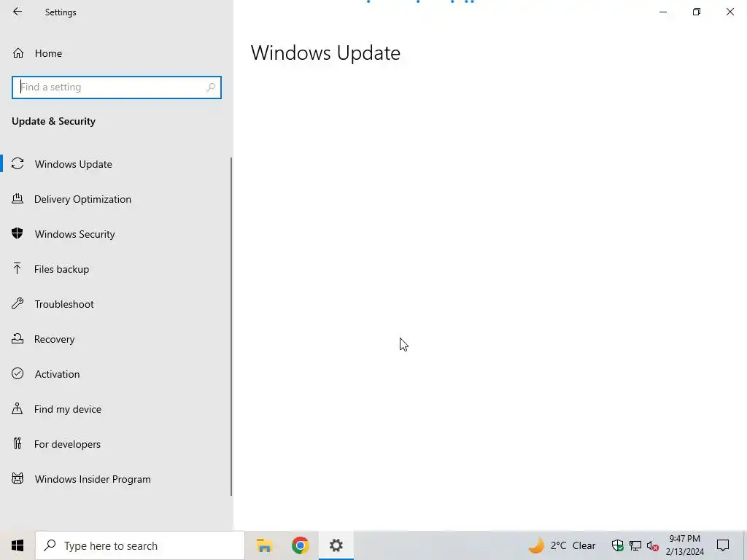Screen dimensions: 747x560
Task: Open the Delivery Optimization page
Action: pos(116,199)
